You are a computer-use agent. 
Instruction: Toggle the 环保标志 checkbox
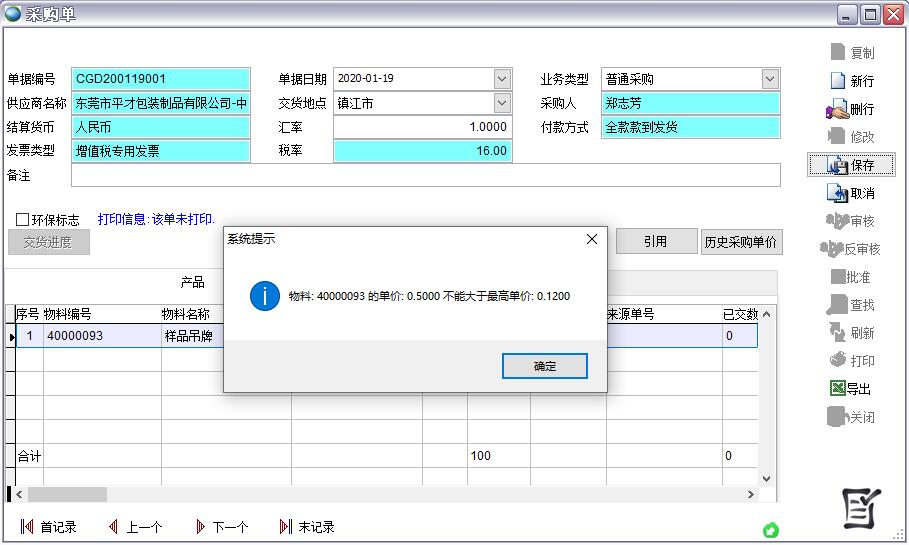coord(23,220)
